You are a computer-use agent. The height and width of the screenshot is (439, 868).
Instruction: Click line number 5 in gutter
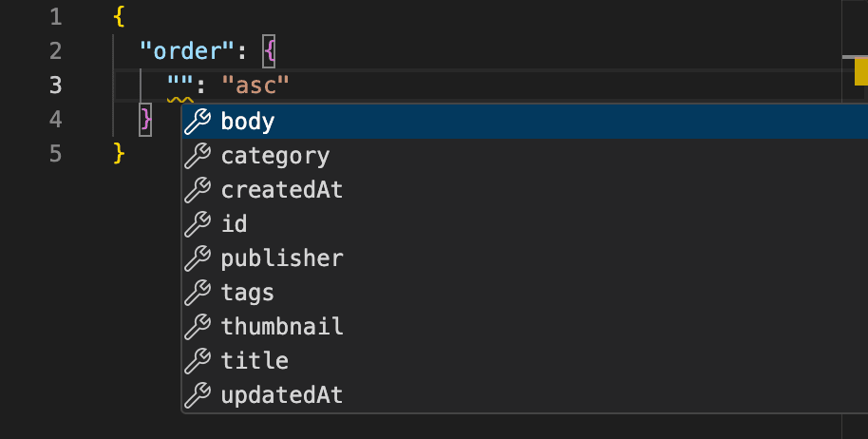tap(55, 153)
